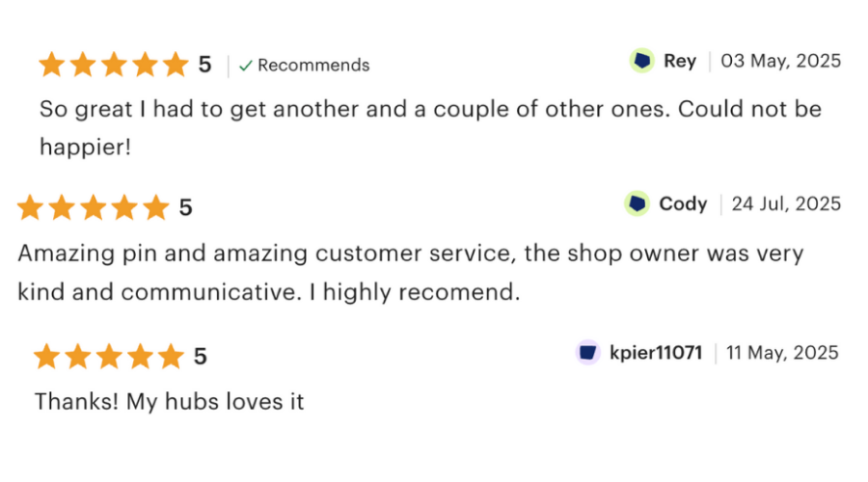Click the rating number 5 beside Cody's stars
868x482 pixels.
[185, 207]
